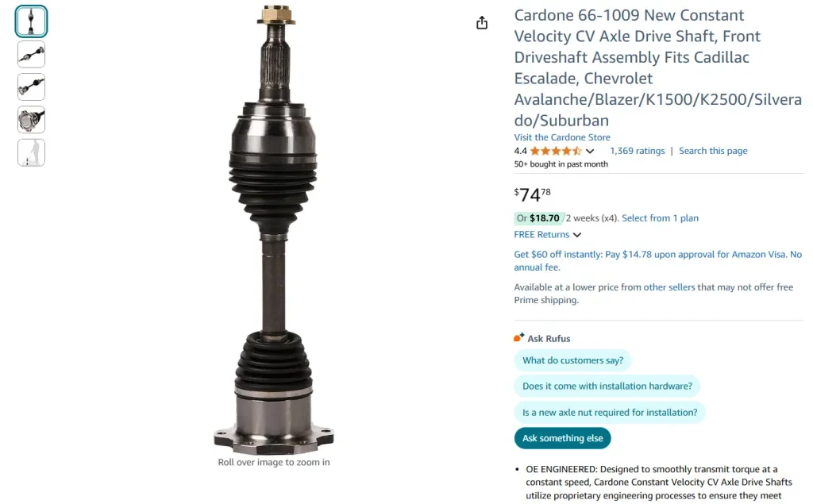Viewport: 813px width, 504px height.
Task: Click Search this page link
Action: (x=713, y=151)
